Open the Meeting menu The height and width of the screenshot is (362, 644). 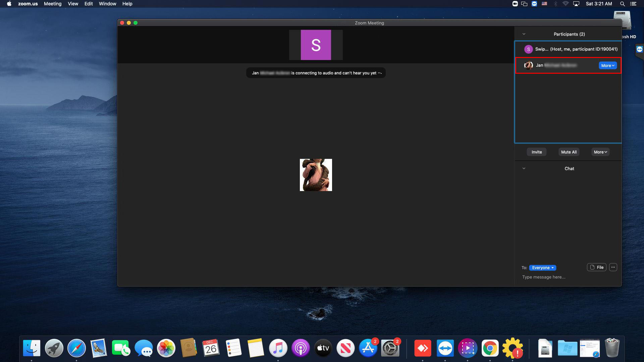pyautogui.click(x=53, y=4)
